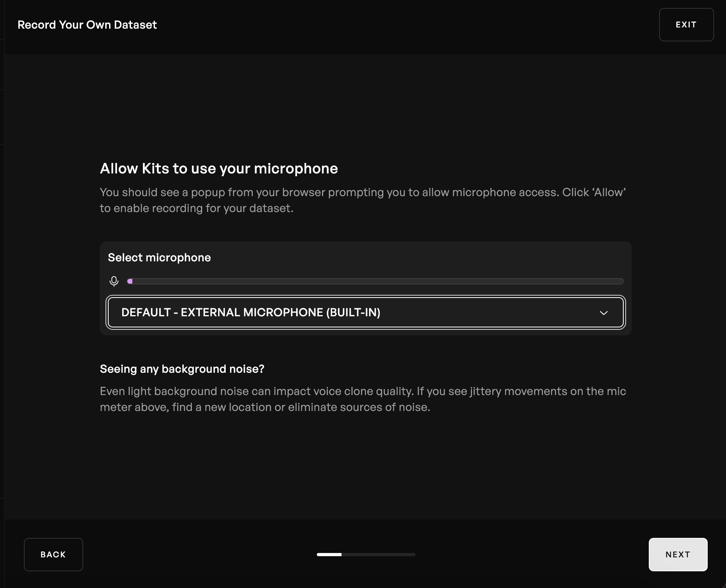The image size is (726, 588).
Task: Click the paragraph about browser popup permission
Action: pyautogui.click(x=363, y=200)
